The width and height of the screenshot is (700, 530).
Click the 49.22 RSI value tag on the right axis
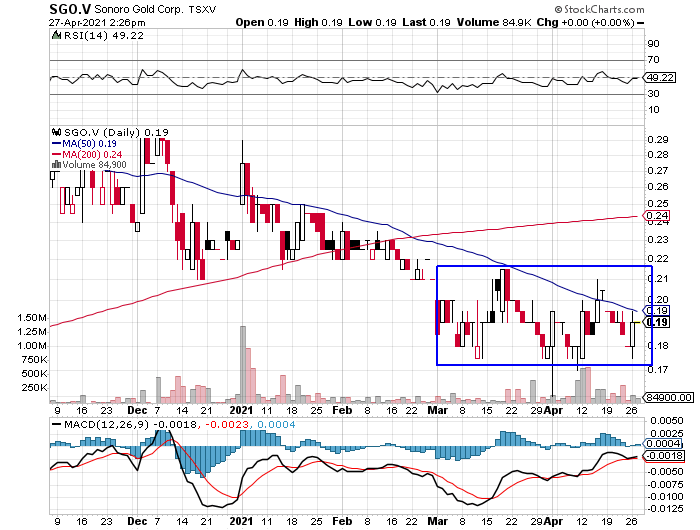[x=660, y=78]
